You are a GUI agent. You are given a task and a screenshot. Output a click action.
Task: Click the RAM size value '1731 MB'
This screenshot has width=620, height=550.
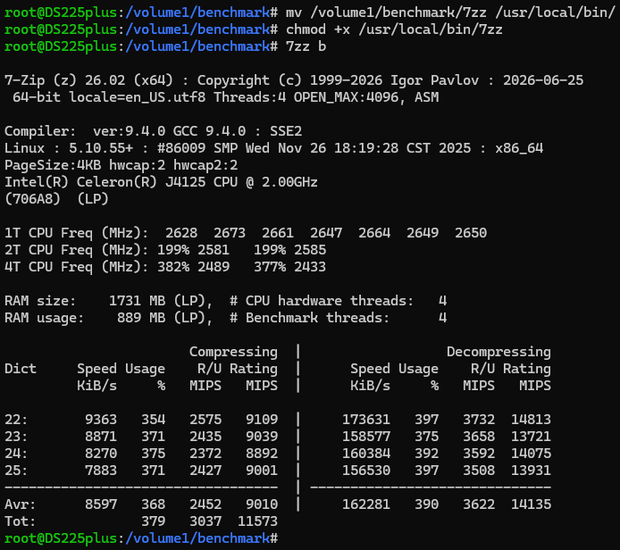point(137,301)
